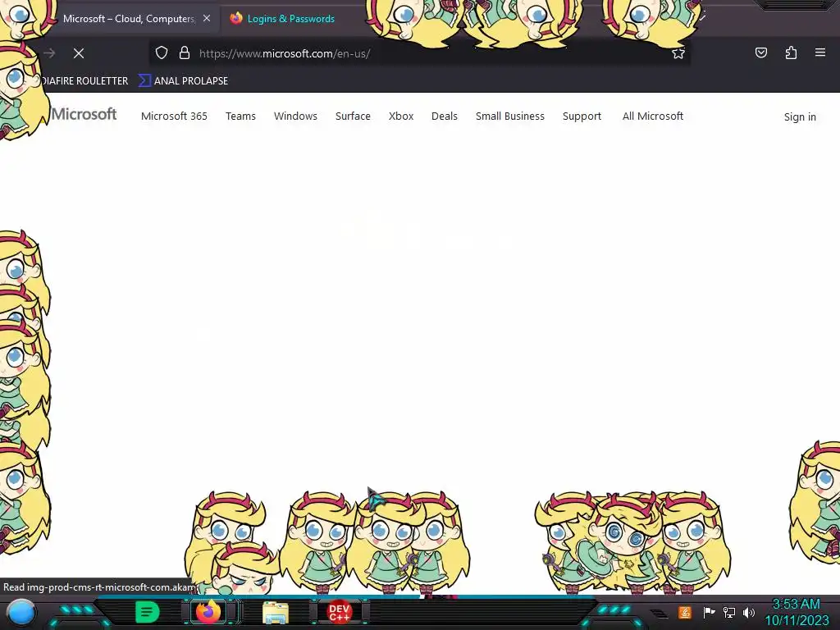Expand the All Microsoft menu
The image size is (840, 630).
653,116
